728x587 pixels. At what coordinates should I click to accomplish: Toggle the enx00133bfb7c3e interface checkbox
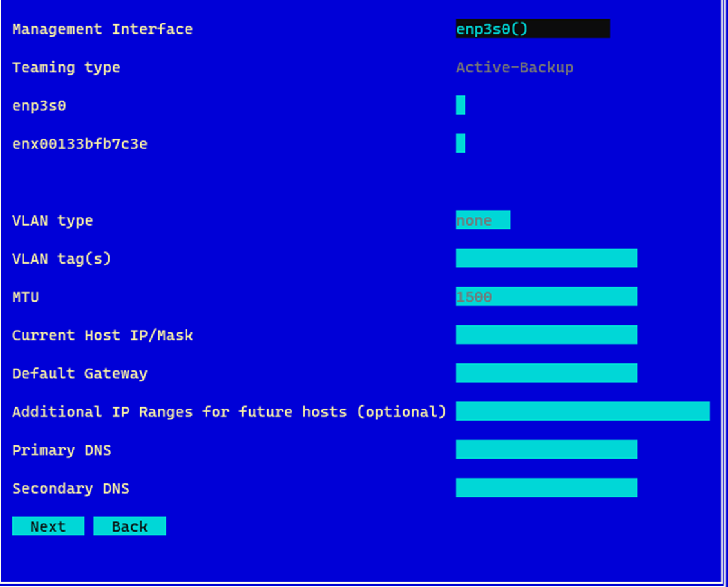coord(461,143)
